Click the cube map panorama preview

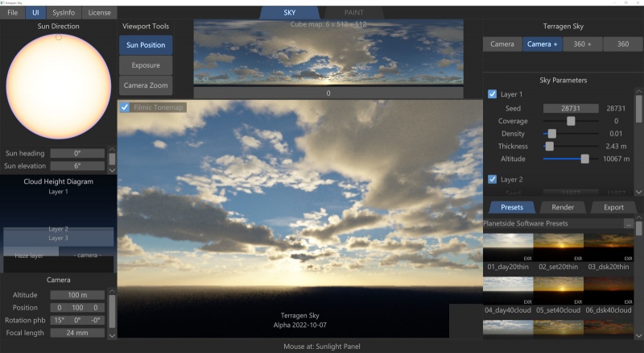pos(328,52)
